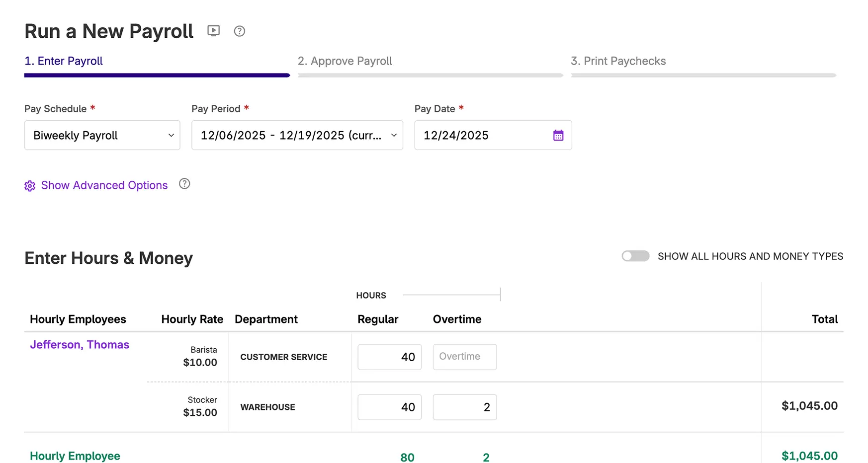Open the Pay Schedule dropdown

click(x=102, y=135)
